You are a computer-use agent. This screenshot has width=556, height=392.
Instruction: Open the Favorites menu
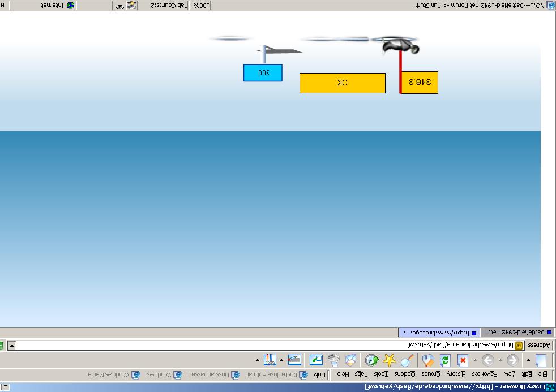coord(484,374)
